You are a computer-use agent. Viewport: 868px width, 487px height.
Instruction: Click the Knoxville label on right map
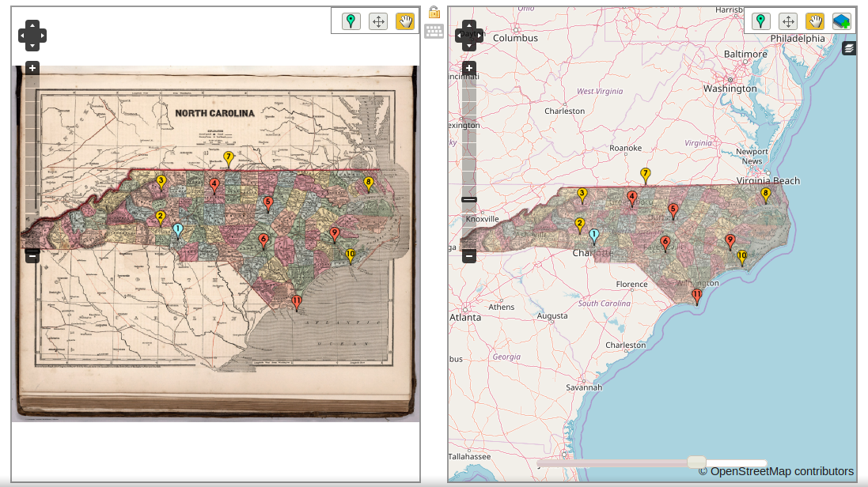coord(482,218)
